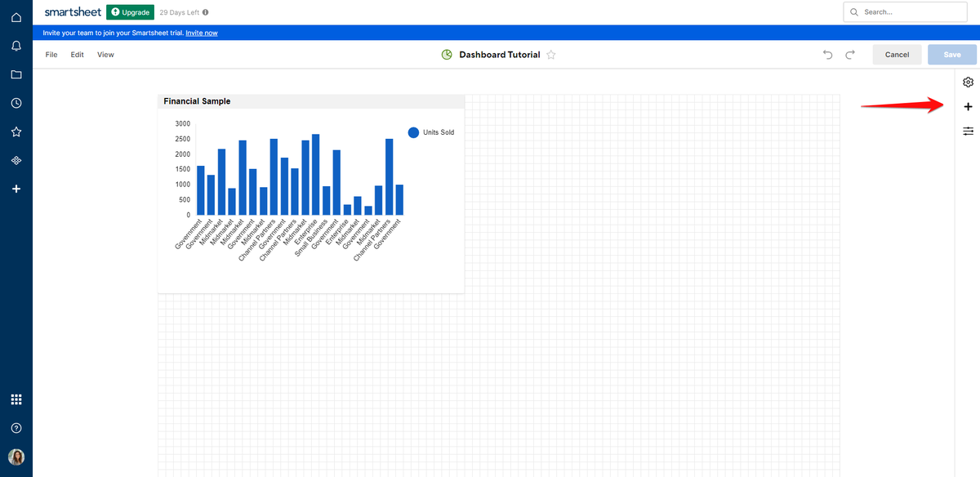Toggle the Units Sold legend entry
The height and width of the screenshot is (477, 980).
coord(430,132)
